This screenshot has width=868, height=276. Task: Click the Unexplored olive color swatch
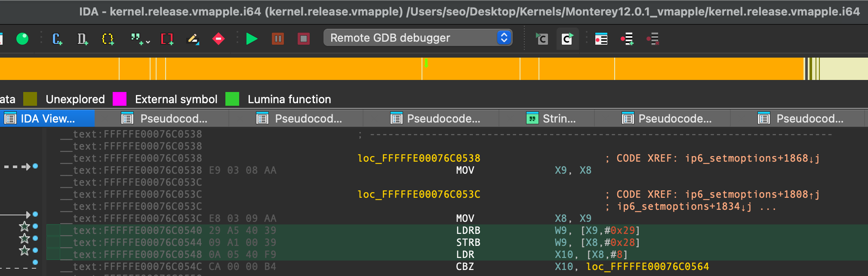pos(30,99)
